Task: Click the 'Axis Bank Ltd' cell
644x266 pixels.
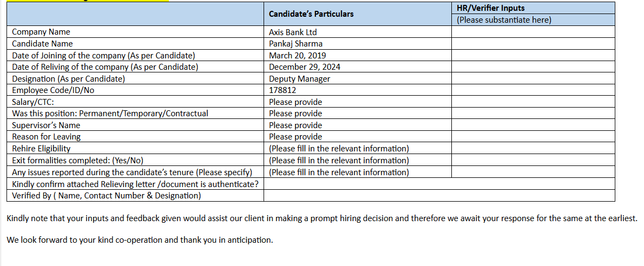Action: 293,32
